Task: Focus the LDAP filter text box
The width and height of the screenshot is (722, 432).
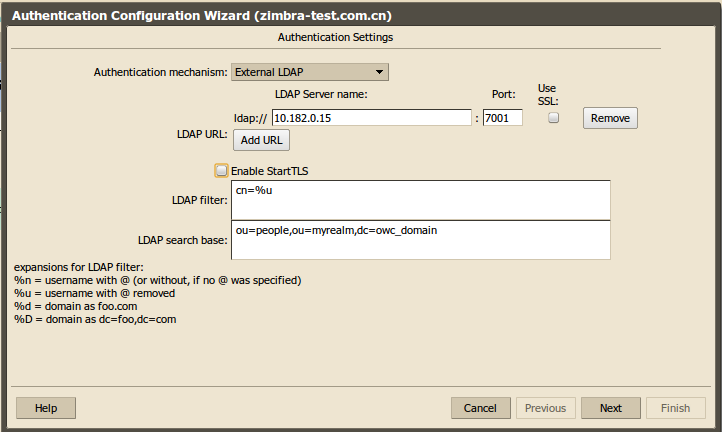Action: click(x=420, y=200)
